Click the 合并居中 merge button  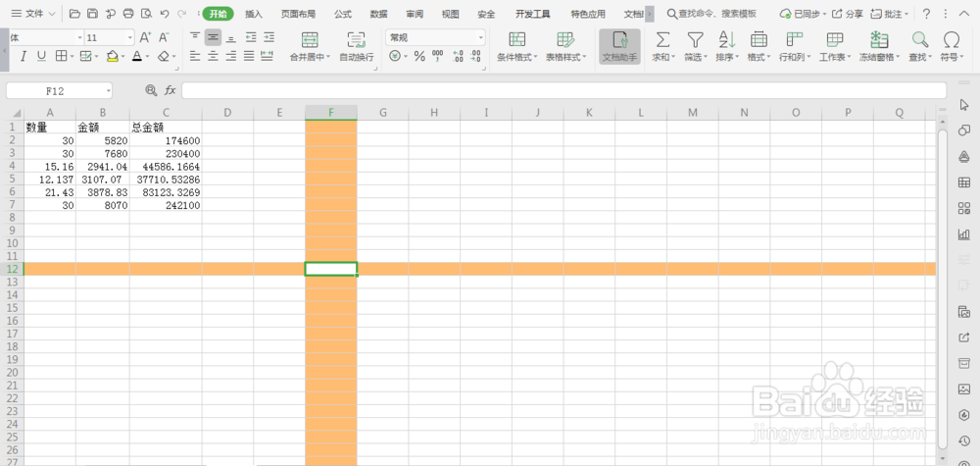click(x=310, y=46)
